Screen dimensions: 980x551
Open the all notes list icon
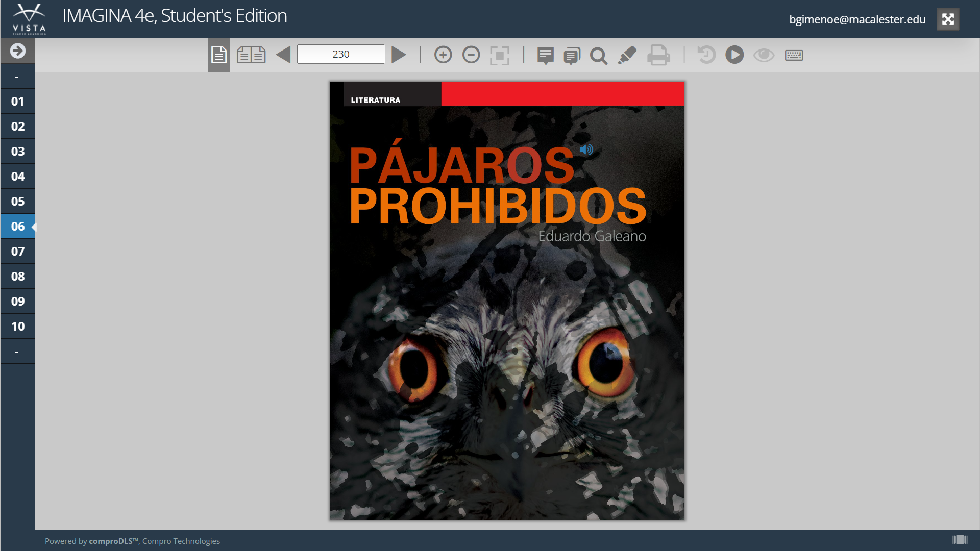[572, 55]
